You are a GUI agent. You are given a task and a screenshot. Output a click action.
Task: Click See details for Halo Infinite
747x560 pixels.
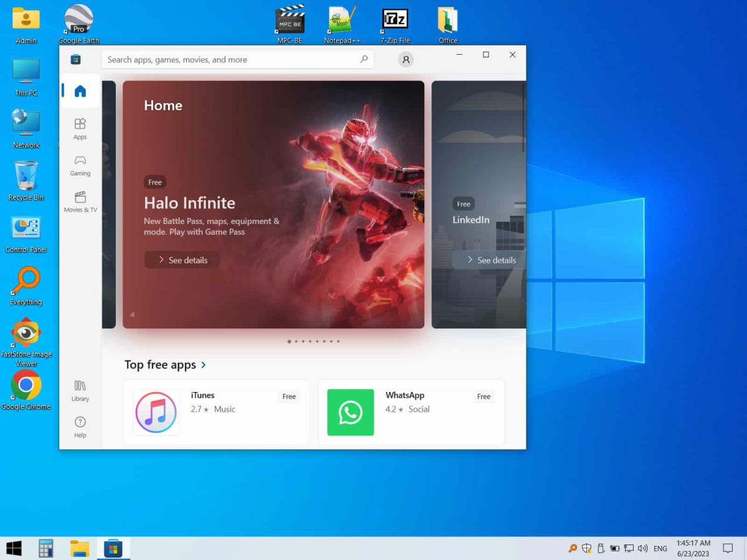(182, 260)
